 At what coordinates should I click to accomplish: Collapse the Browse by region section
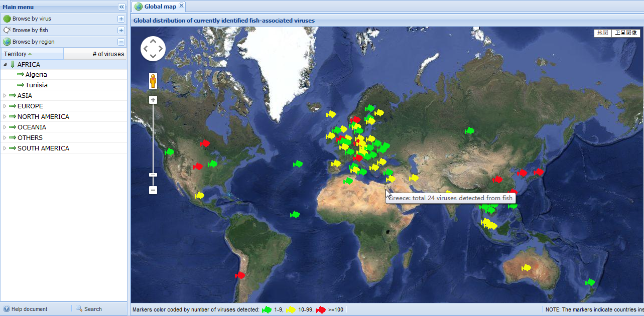pyautogui.click(x=121, y=42)
